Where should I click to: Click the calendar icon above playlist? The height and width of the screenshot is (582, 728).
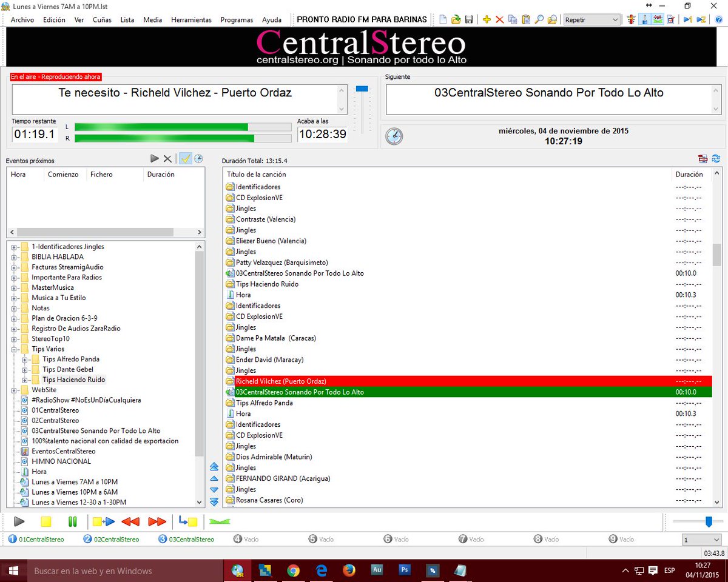703,159
